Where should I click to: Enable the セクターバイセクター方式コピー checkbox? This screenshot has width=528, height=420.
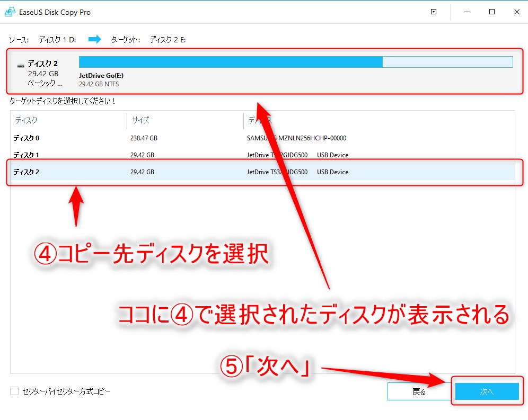pyautogui.click(x=14, y=391)
